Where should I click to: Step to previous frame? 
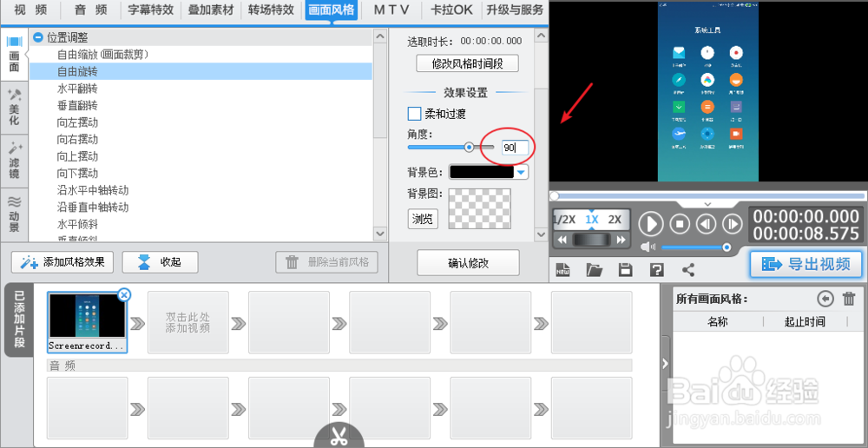pyautogui.click(x=706, y=224)
